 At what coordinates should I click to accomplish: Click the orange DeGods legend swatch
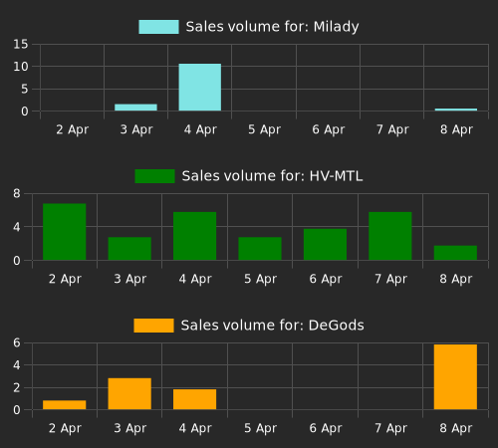pos(153,326)
